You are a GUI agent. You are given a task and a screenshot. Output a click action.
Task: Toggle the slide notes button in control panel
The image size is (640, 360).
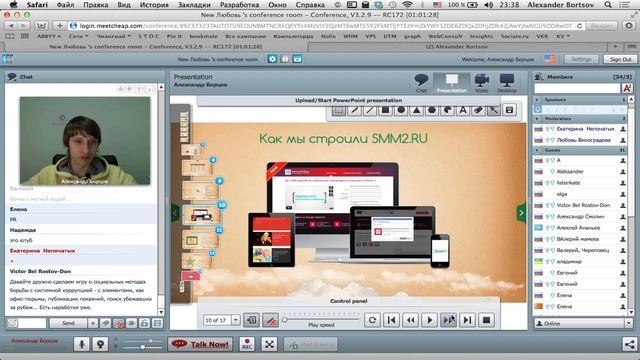pos(251,320)
